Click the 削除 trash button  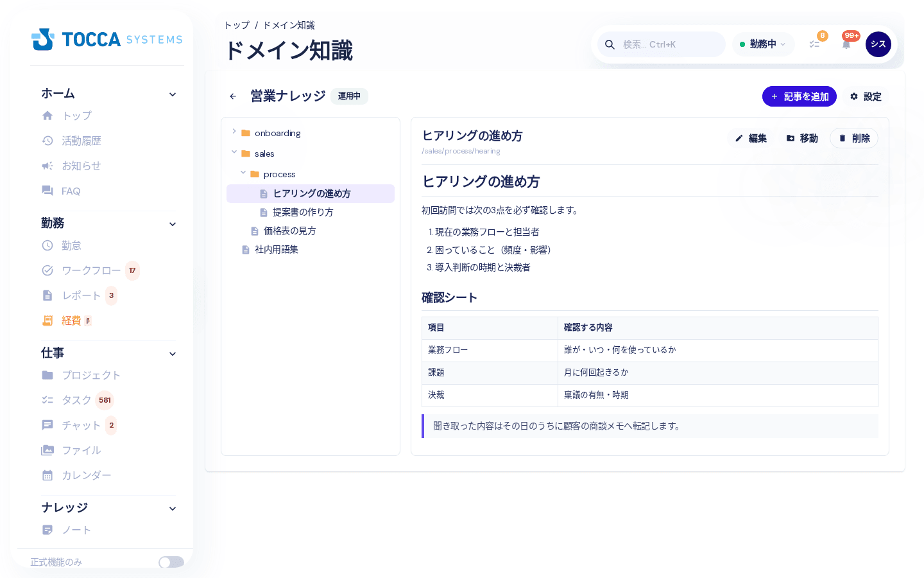[x=854, y=138]
